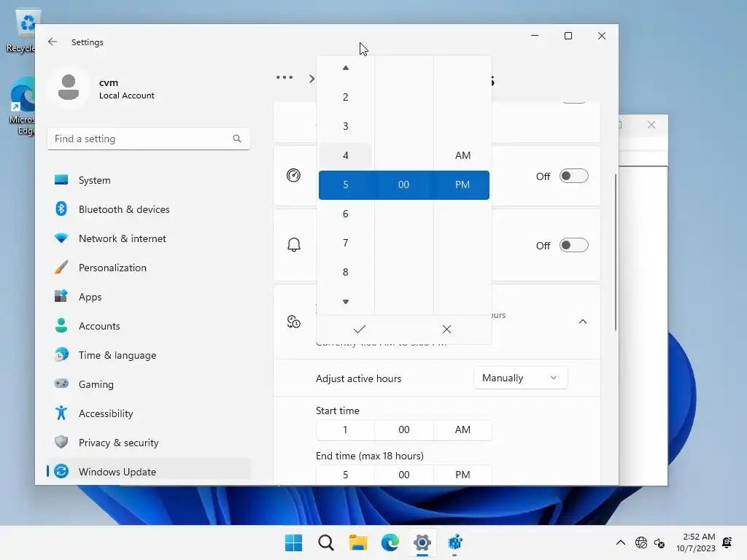Click the Accounts person icon
Viewport: 747px width, 560px height.
coord(61,325)
